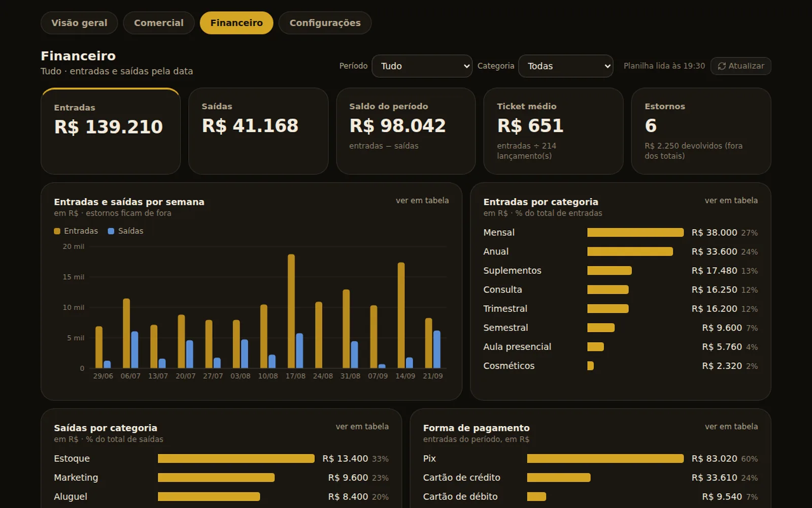This screenshot has height=508, width=812.
Task: Click the '20 mil' y-axis label
Action: (74, 246)
